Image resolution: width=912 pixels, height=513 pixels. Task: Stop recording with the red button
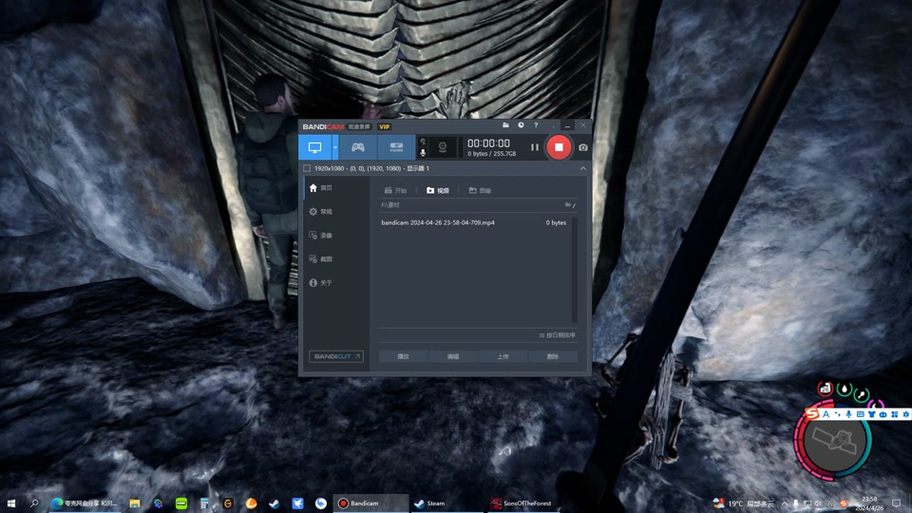(x=558, y=148)
